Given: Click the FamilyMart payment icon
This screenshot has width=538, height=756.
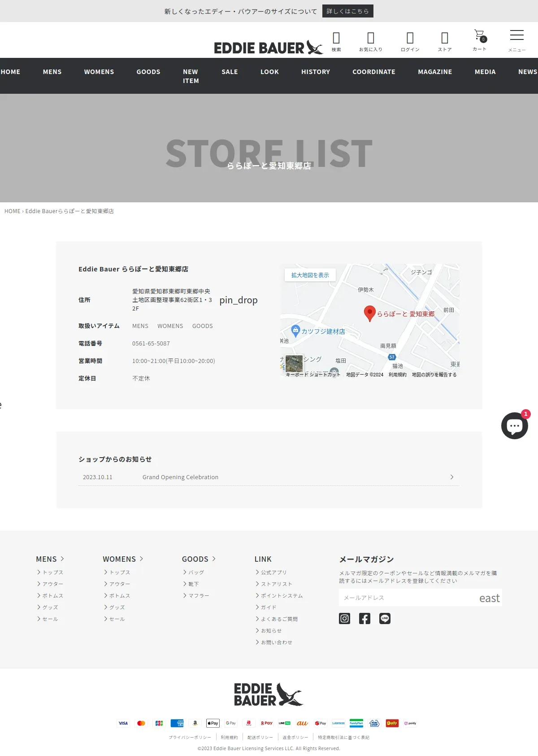Looking at the screenshot, I should [356, 723].
